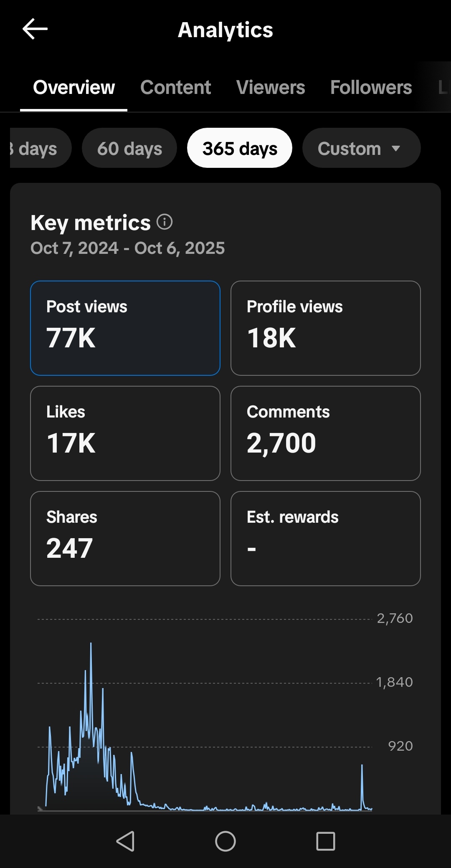Click the Custom dropdown arrow
This screenshot has height=868, width=451.
coord(396,148)
